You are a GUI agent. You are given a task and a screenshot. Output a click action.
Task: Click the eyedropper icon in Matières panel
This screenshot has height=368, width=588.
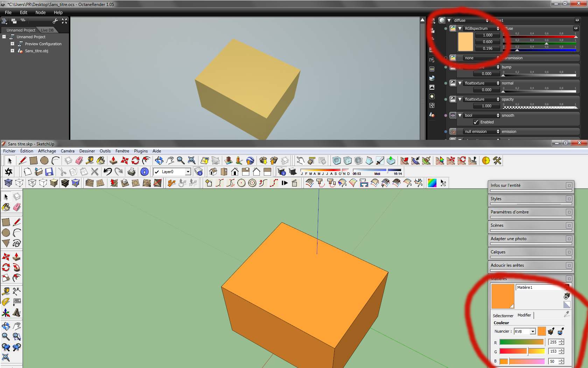(x=567, y=314)
